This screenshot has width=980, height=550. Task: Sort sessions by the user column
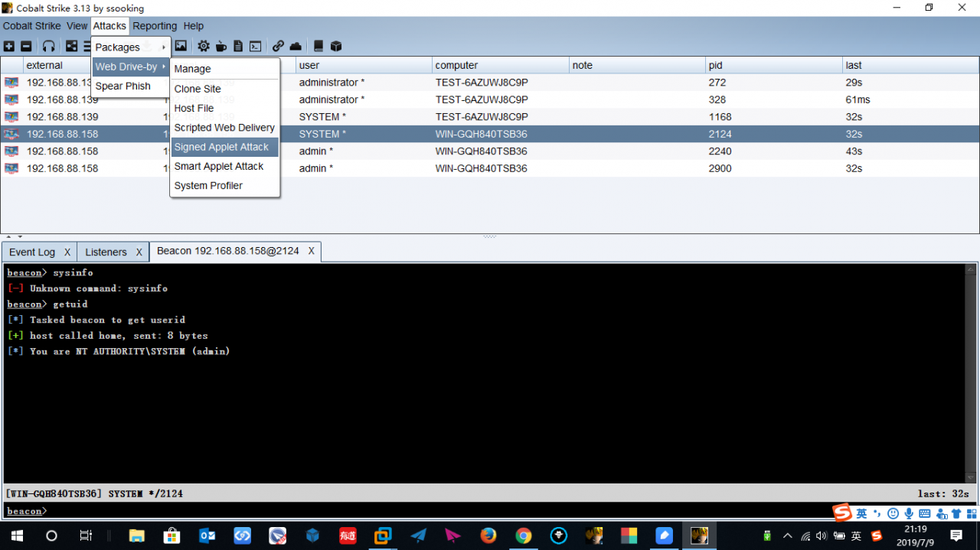[364, 65]
